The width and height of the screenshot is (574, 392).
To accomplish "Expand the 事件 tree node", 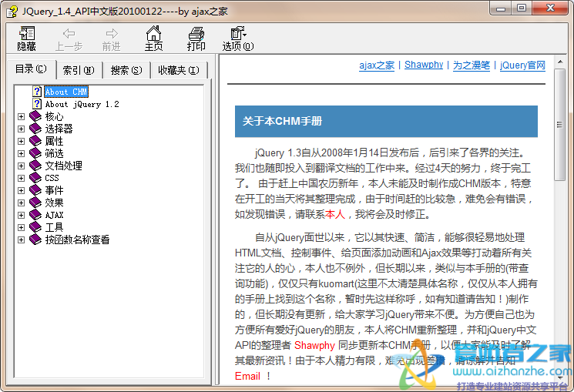I will [22, 191].
